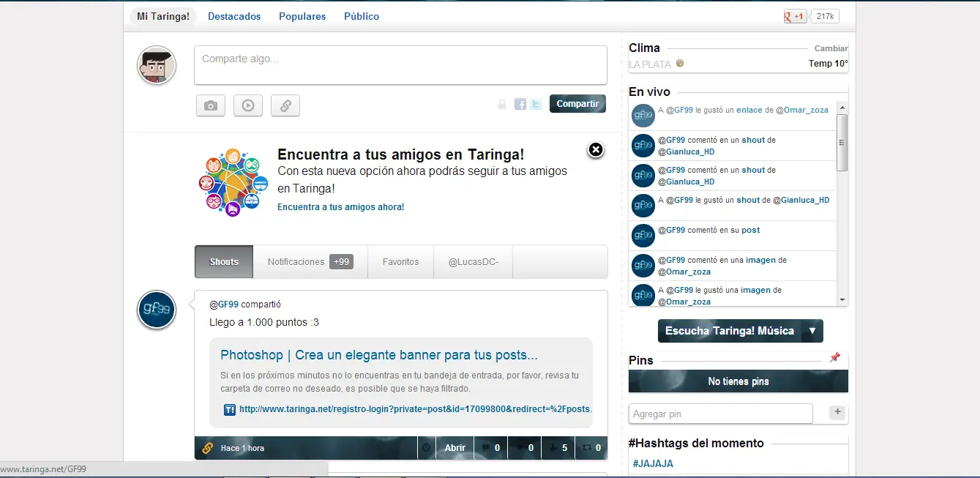
Task: Close the Encuentra a tus amigos banner
Action: [596, 149]
